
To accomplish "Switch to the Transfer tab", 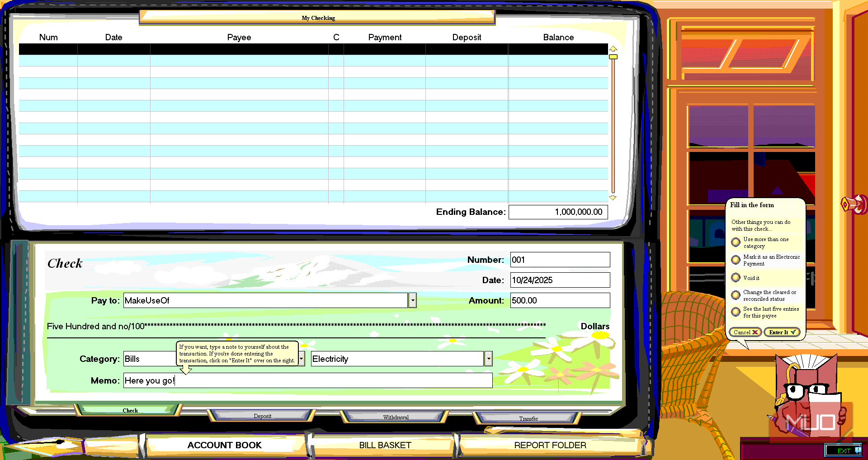I will tap(528, 418).
